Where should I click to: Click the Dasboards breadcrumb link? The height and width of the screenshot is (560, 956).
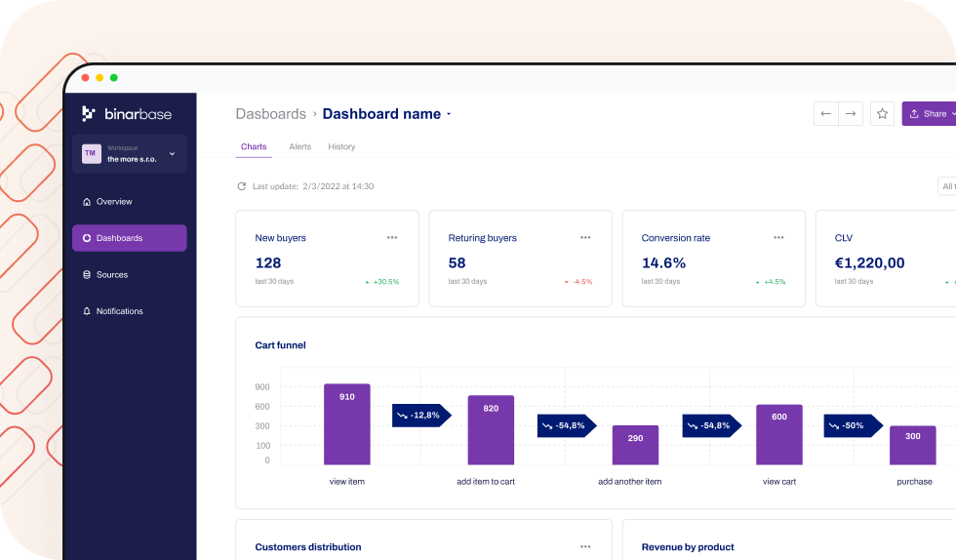point(271,114)
